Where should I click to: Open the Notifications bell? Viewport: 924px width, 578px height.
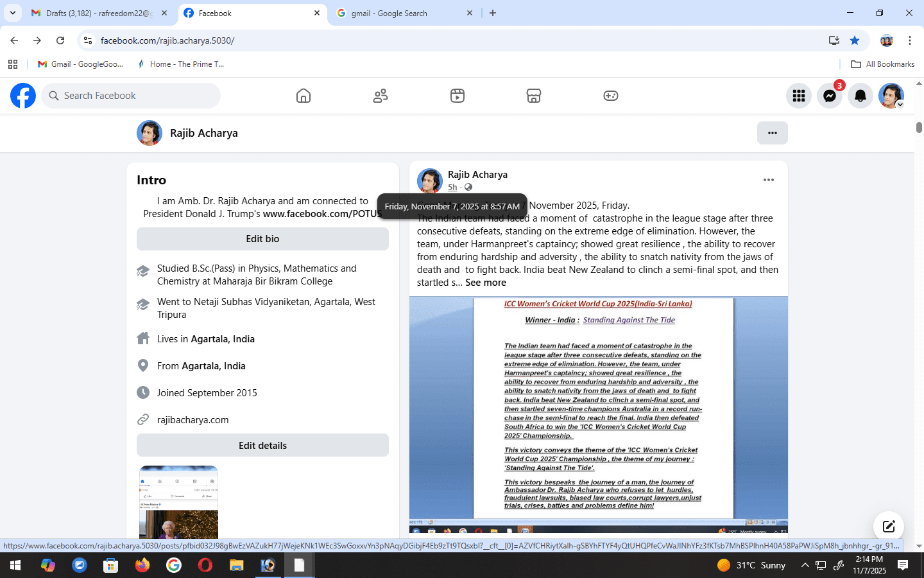click(x=860, y=96)
